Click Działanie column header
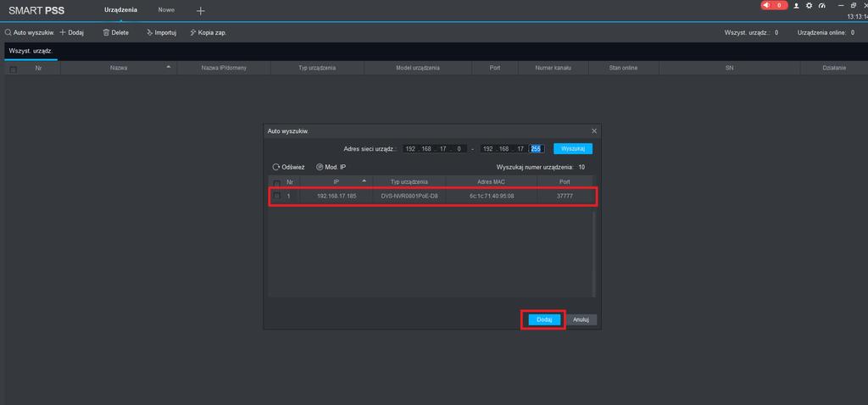868x405 pixels. coord(834,68)
